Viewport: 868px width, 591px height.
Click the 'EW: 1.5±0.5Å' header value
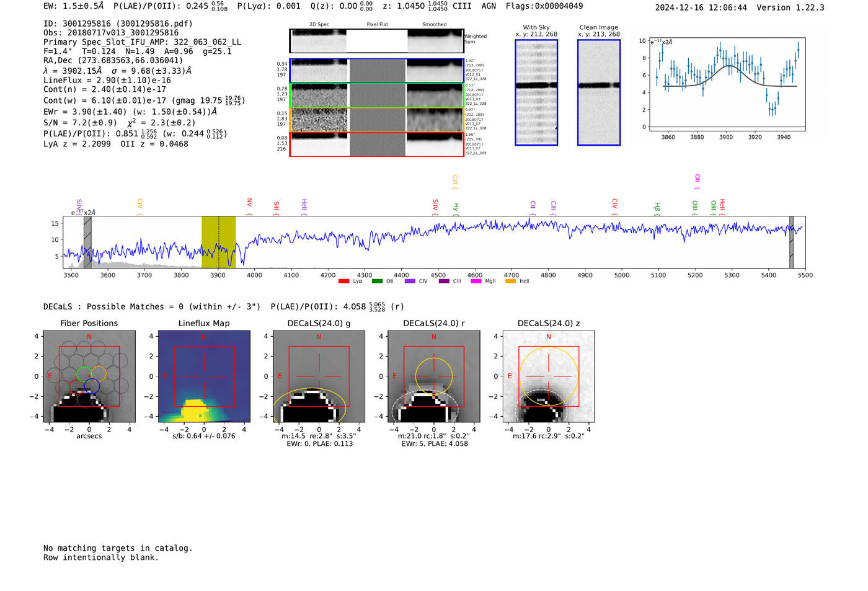[74, 6]
